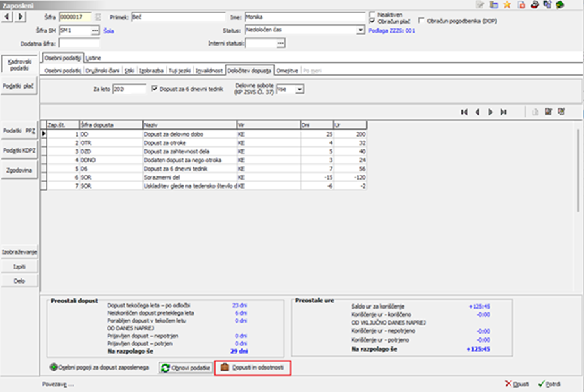Screen dimensions: 584x392
Task: Click the Kadrovski podatki side button
Action: click(19, 65)
